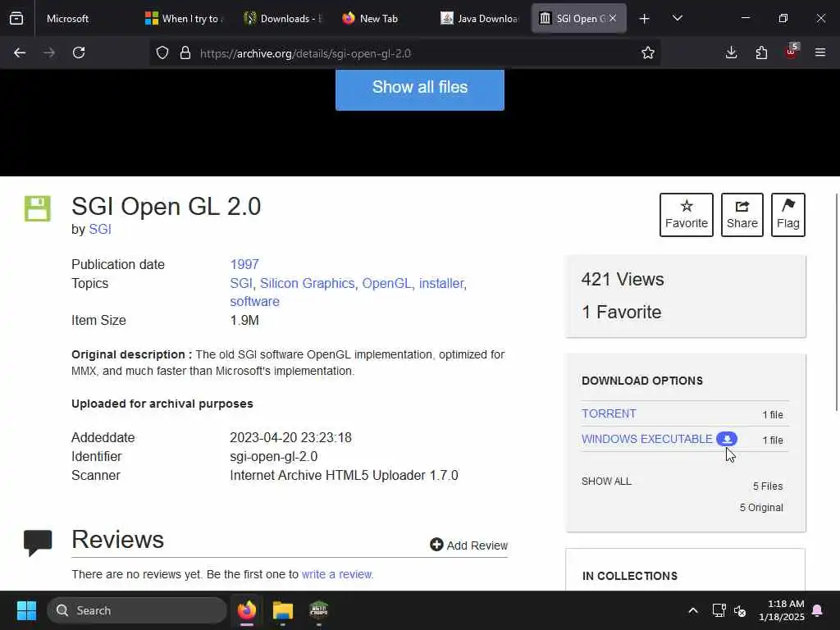This screenshot has height=630, width=840.
Task: Open a new browser tab
Action: click(x=645, y=19)
